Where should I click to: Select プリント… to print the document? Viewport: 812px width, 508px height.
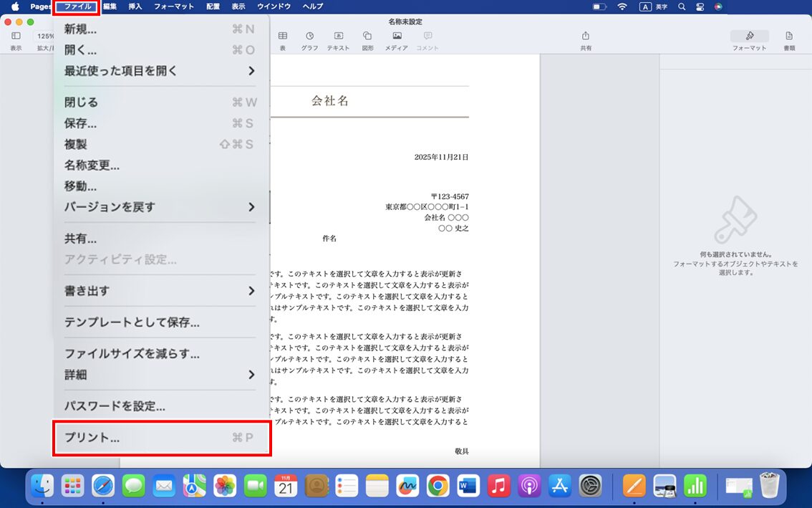point(93,437)
